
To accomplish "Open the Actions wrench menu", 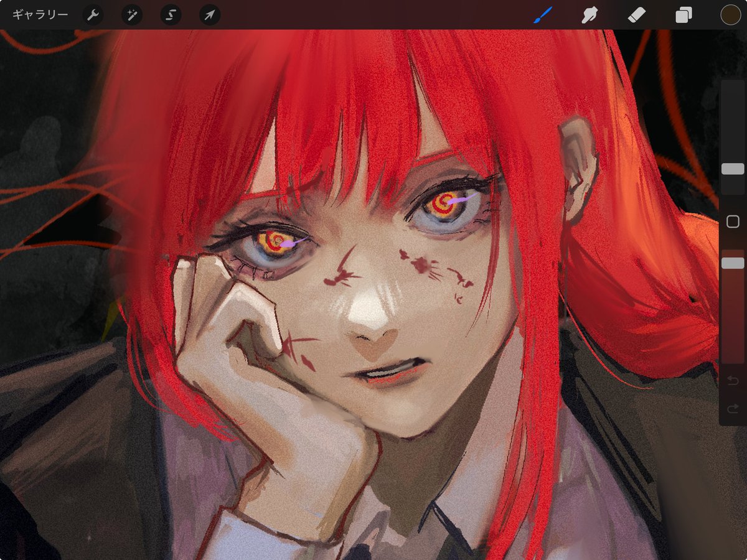I will (93, 15).
